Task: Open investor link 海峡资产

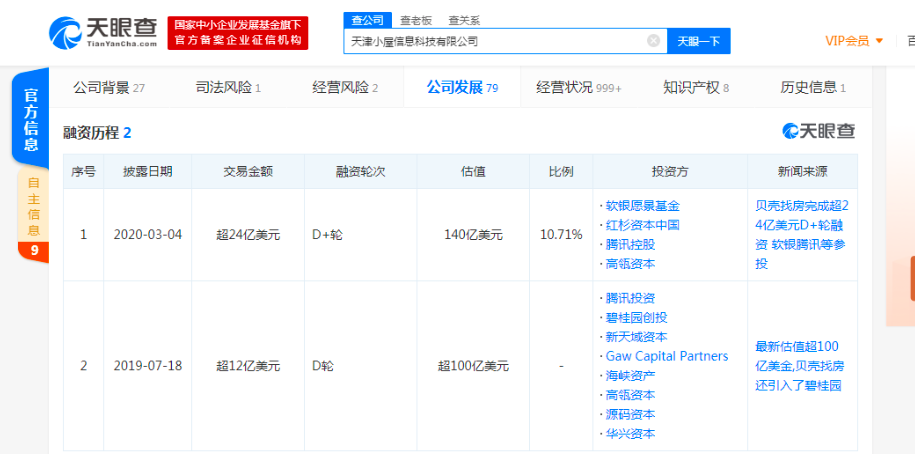Action: click(x=630, y=375)
